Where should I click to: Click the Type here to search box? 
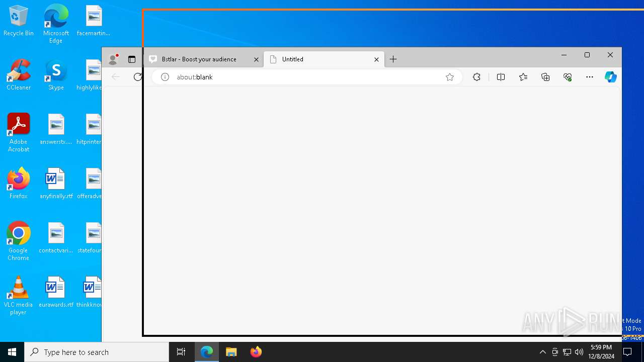(x=97, y=352)
